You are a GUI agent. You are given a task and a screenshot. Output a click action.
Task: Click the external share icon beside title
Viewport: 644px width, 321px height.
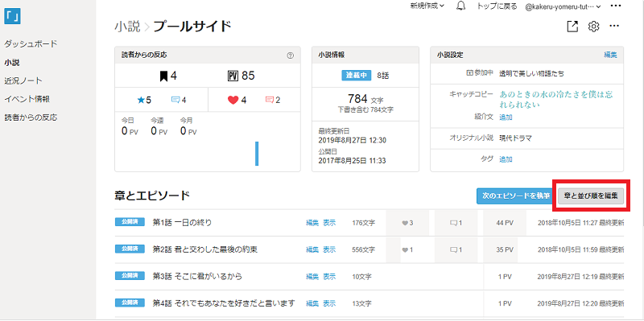pyautogui.click(x=572, y=27)
